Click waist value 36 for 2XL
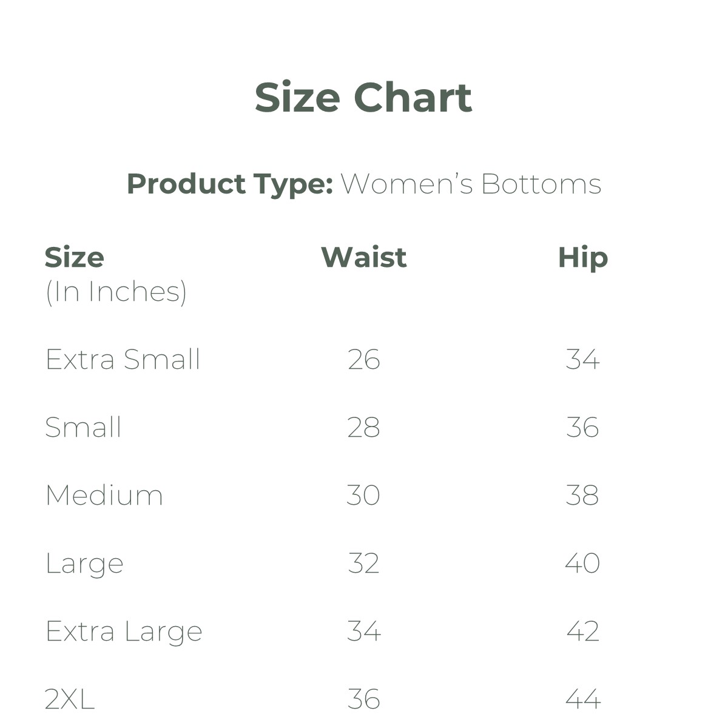 pyautogui.click(x=363, y=699)
